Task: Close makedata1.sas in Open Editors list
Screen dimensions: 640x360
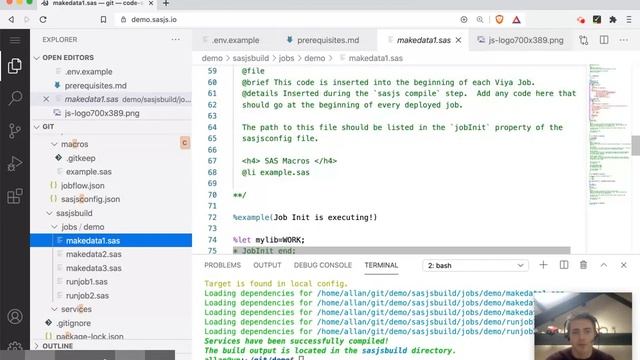Action: point(46,99)
